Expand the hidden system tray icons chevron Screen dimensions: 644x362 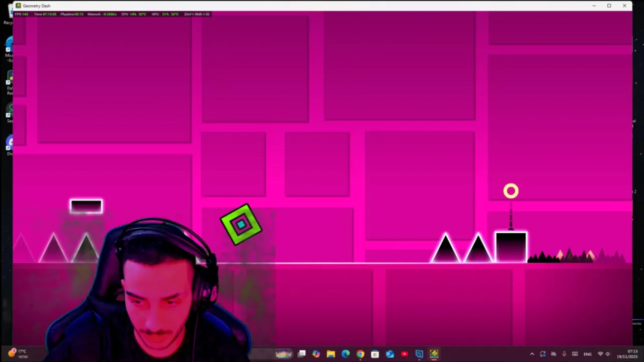pyautogui.click(x=532, y=354)
